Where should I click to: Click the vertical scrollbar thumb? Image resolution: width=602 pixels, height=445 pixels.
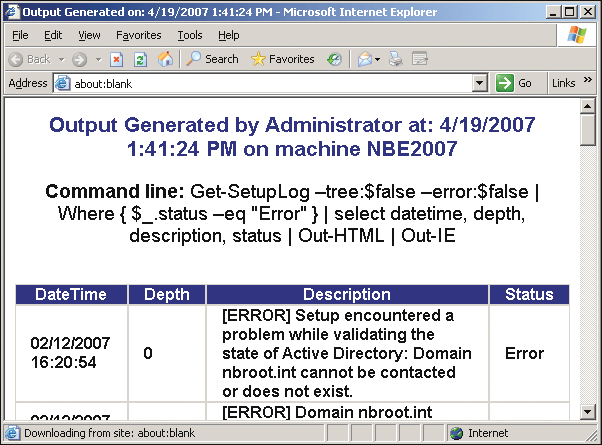pos(587,130)
